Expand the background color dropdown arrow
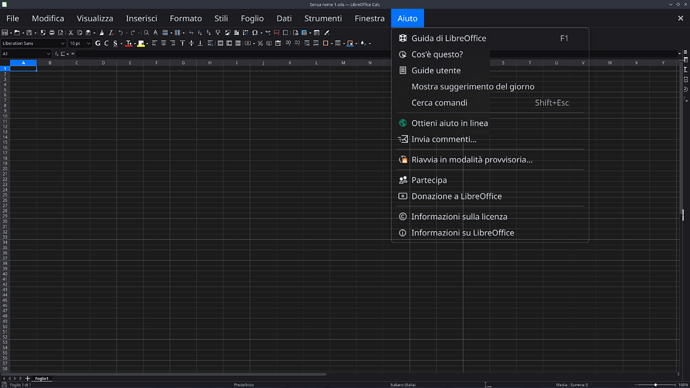This screenshot has height=388, width=690. pyautogui.click(x=147, y=43)
